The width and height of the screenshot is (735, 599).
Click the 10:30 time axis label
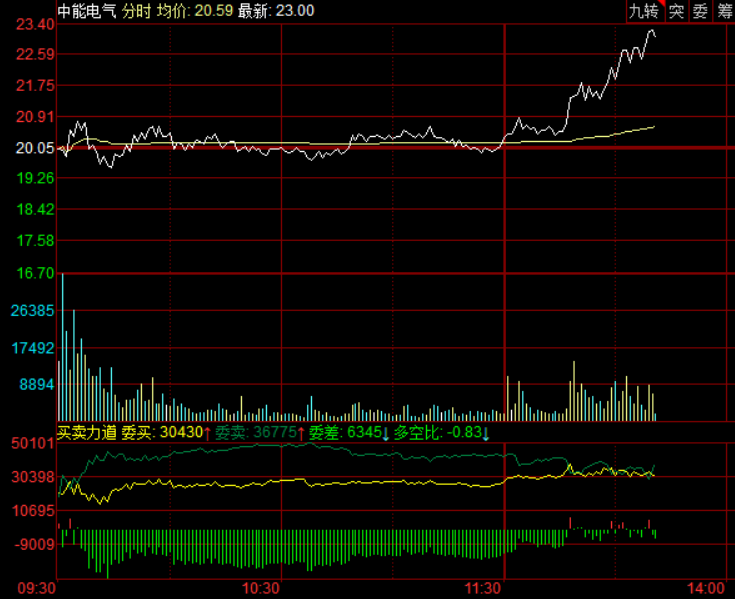(x=261, y=589)
